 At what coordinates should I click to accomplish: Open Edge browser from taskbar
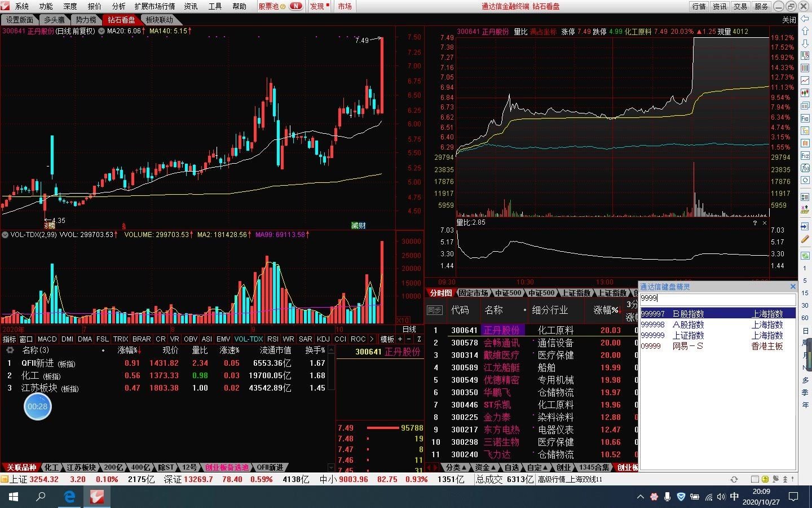click(69, 497)
